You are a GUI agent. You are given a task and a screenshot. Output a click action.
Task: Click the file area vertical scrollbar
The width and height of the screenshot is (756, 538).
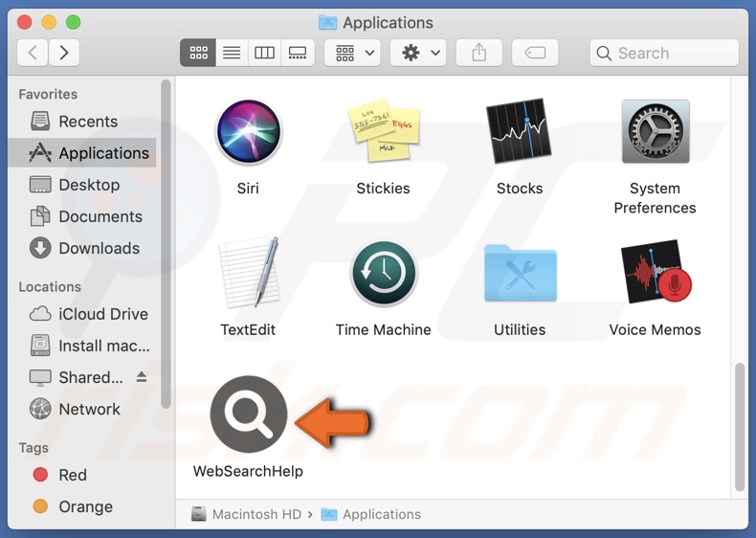pyautogui.click(x=740, y=427)
